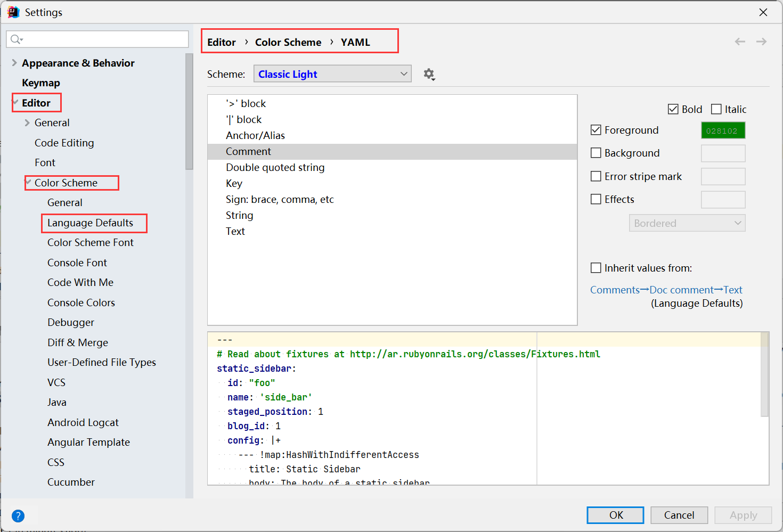Screen dimensions: 783x532
Task: Open the Console Colors settings page
Action: (x=81, y=302)
